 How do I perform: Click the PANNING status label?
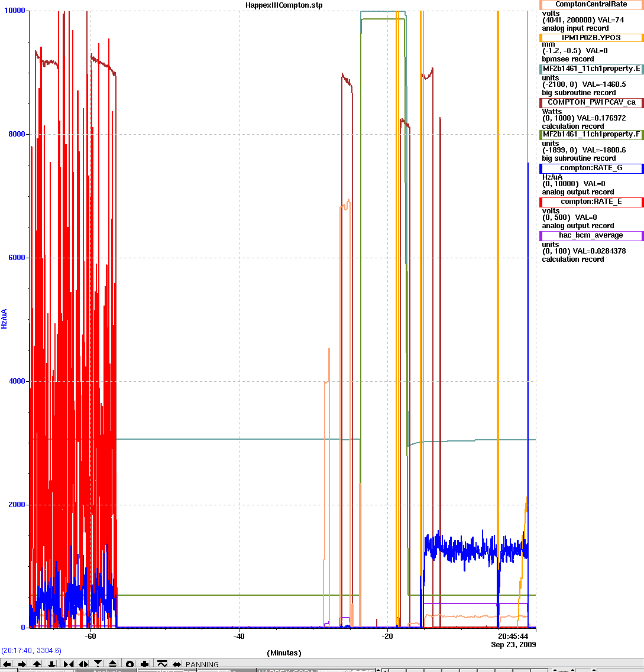tap(202, 664)
